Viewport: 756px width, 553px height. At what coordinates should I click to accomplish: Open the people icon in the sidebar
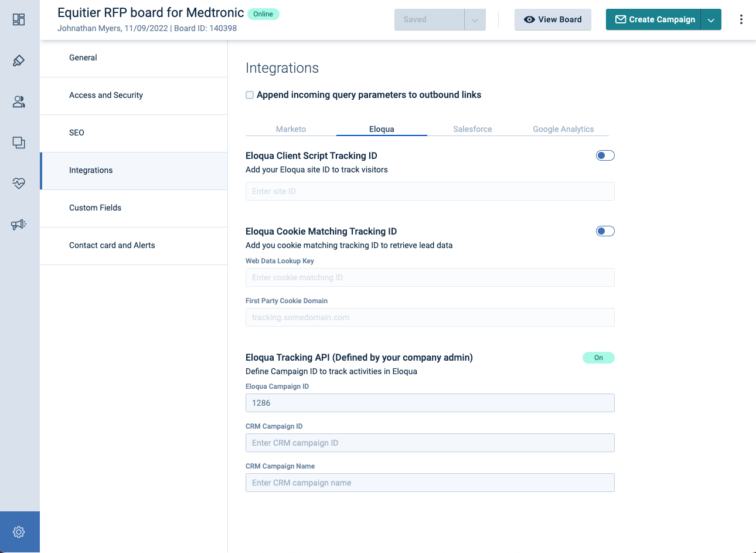click(19, 101)
